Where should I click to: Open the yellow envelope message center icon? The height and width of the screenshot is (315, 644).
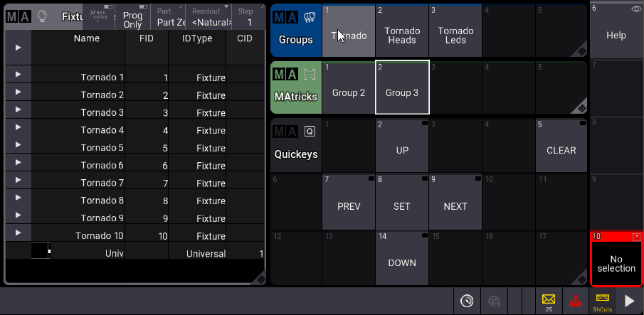(548, 301)
